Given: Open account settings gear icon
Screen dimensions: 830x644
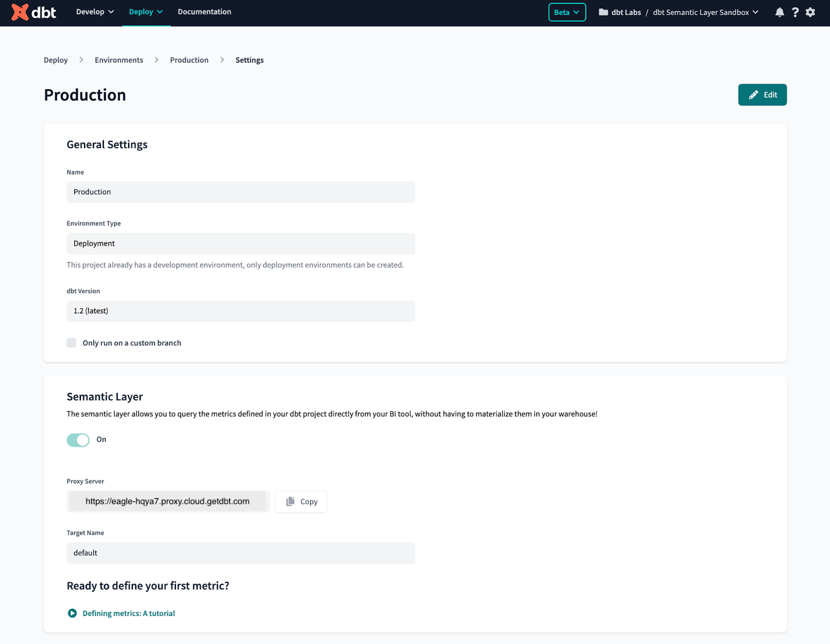Looking at the screenshot, I should coord(810,12).
